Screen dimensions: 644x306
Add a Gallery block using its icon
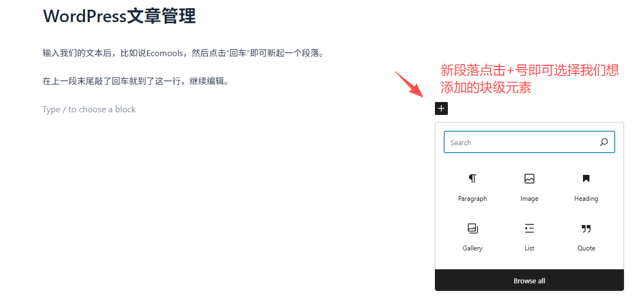[x=472, y=228]
